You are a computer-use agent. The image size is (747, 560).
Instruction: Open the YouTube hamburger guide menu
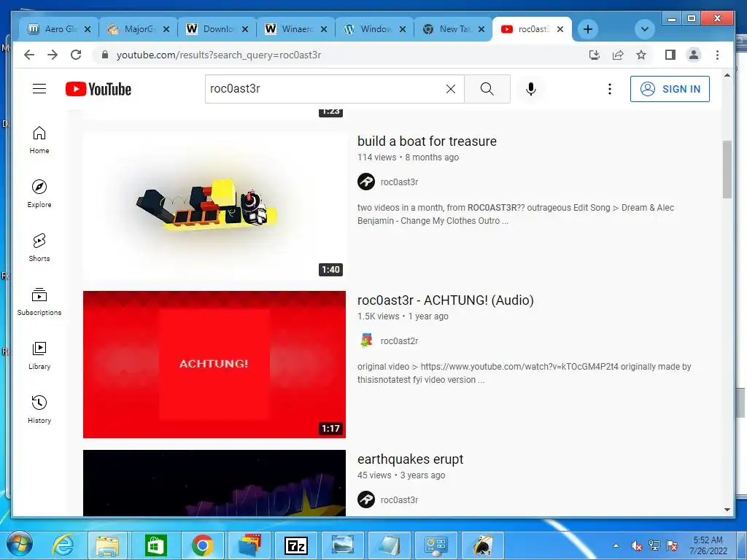(x=39, y=89)
